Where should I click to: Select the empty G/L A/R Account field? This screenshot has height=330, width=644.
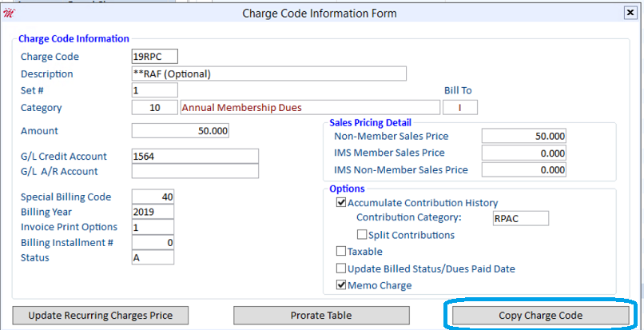click(x=195, y=171)
